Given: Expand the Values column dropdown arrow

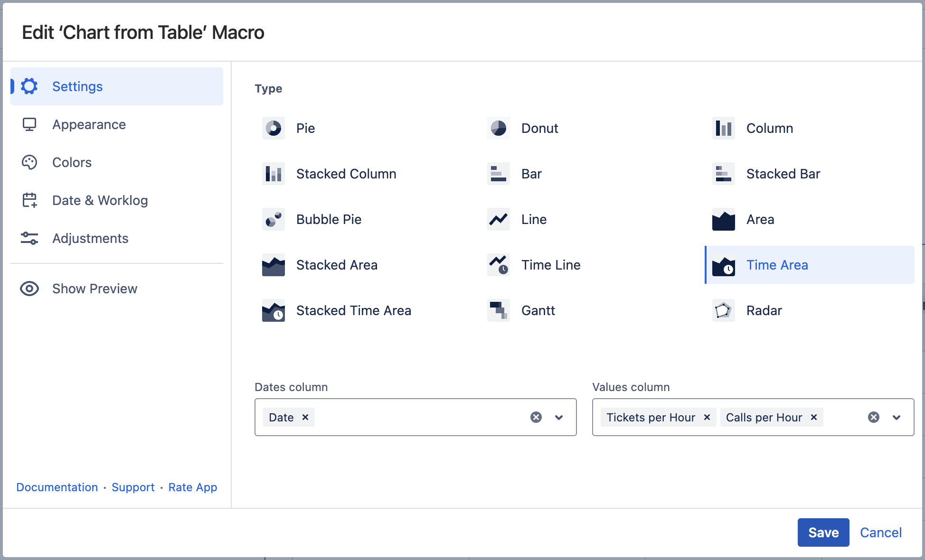Looking at the screenshot, I should click(897, 417).
